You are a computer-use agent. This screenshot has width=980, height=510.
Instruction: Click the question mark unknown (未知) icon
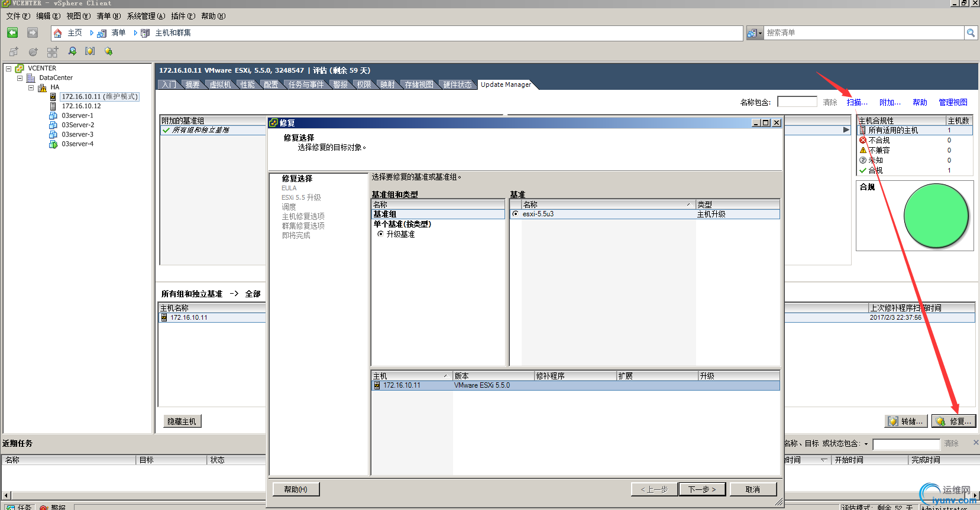863,160
